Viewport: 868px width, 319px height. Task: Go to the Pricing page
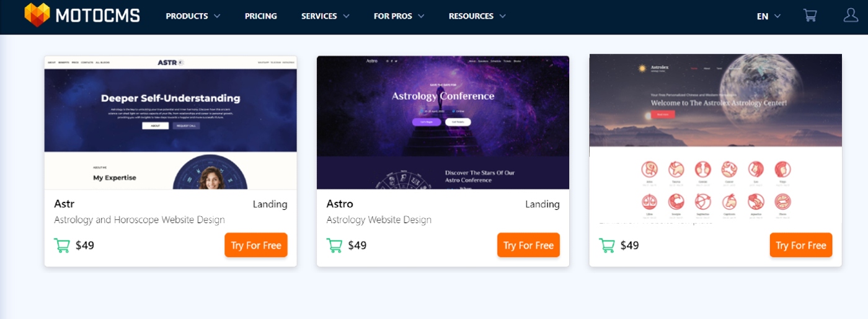click(x=260, y=16)
